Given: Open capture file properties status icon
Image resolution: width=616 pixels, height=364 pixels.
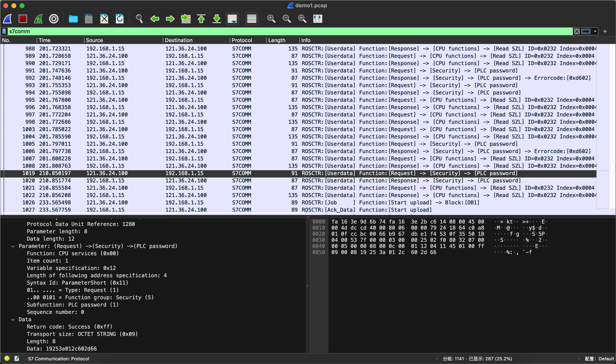Looking at the screenshot, I should pos(17,359).
